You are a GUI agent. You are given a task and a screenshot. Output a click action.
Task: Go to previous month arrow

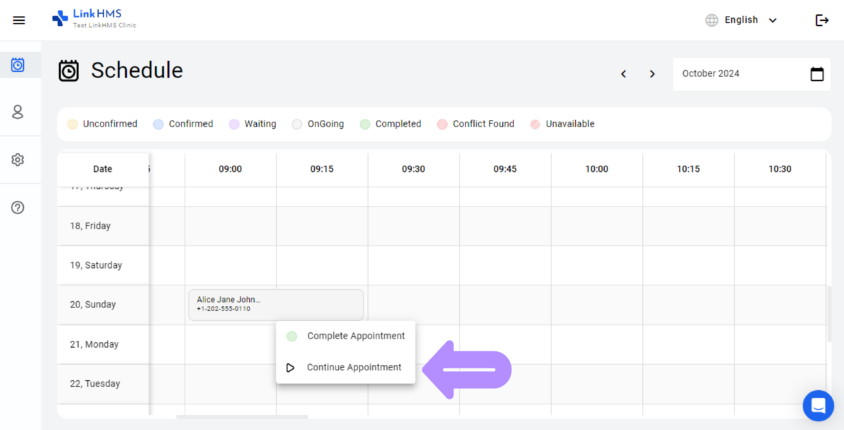(623, 74)
